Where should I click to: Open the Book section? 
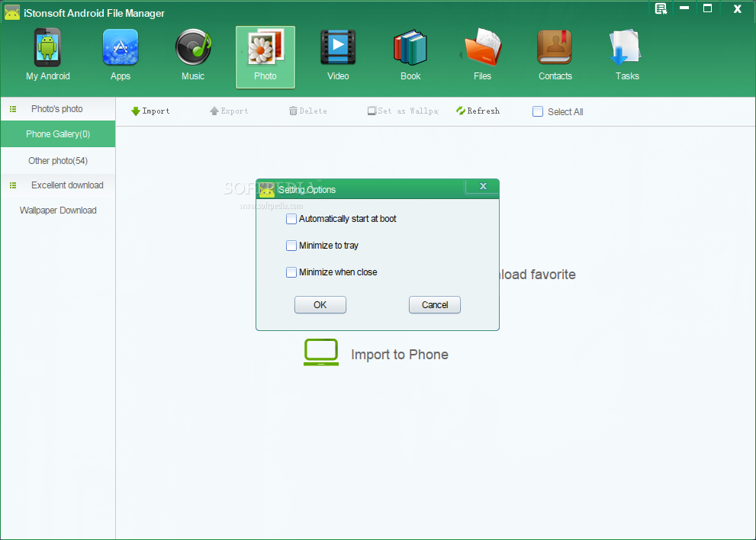point(410,55)
